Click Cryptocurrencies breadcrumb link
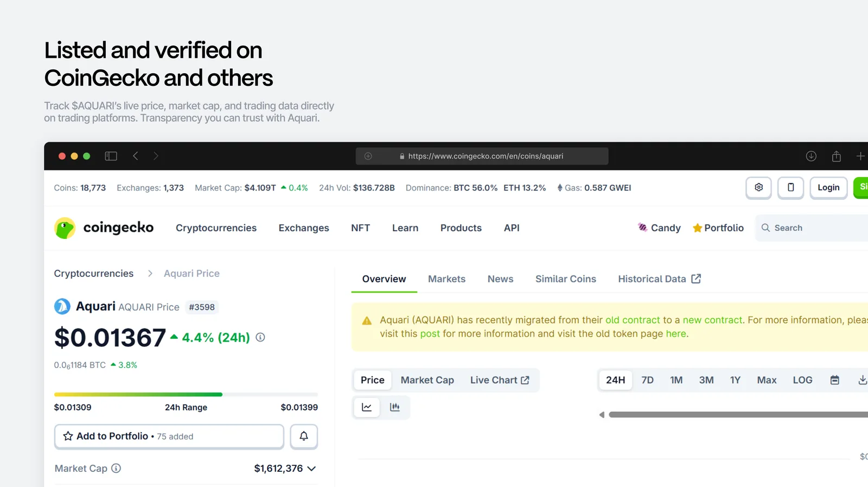 click(94, 274)
